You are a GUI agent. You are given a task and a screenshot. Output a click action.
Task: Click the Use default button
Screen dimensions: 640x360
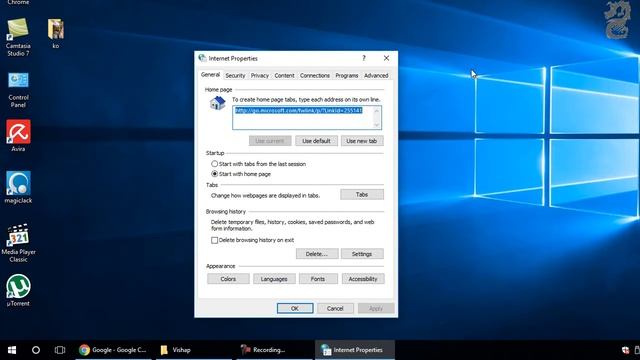click(316, 141)
